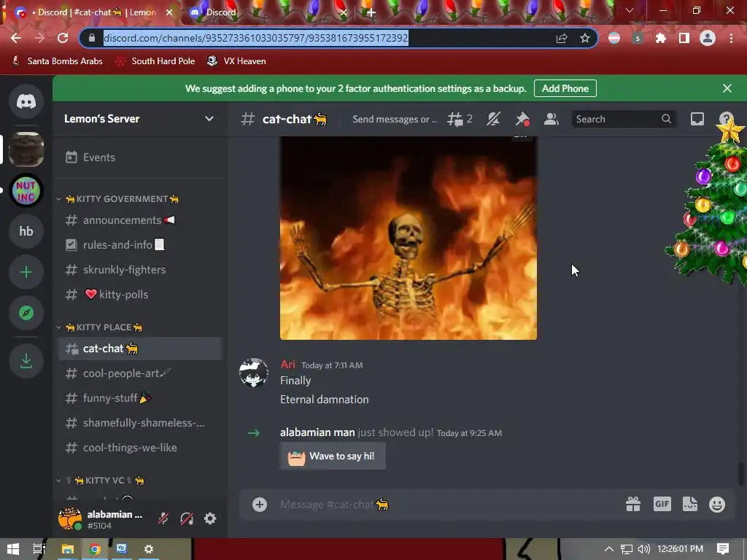
Task: Click the channel Search field
Action: [624, 119]
